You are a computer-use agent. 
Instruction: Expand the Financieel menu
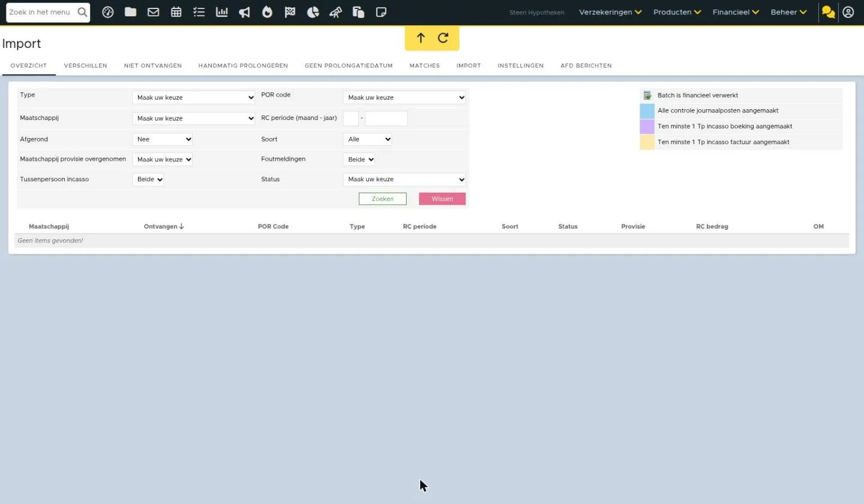pyautogui.click(x=736, y=12)
